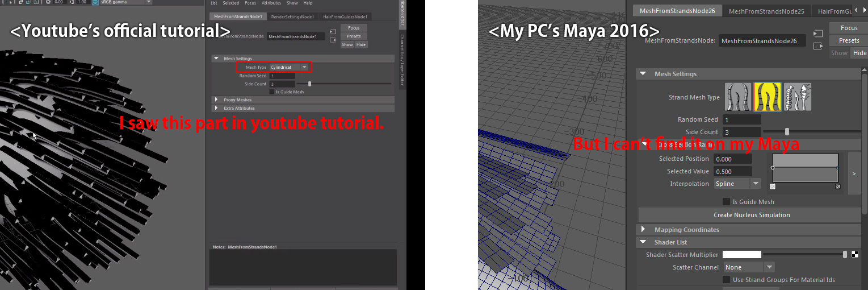Enable Is Guide Mesh in Maya 2016 panel
The height and width of the screenshot is (290, 868).
(726, 202)
